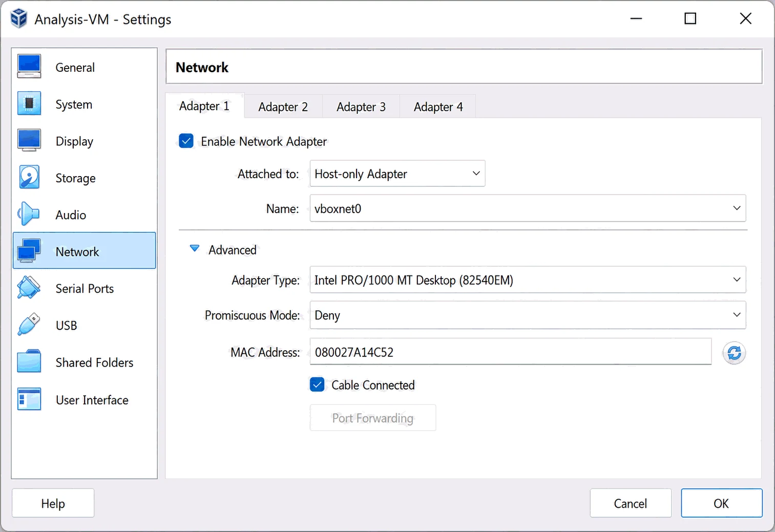
Task: Select the User Interface layout icon
Action: pos(29,399)
